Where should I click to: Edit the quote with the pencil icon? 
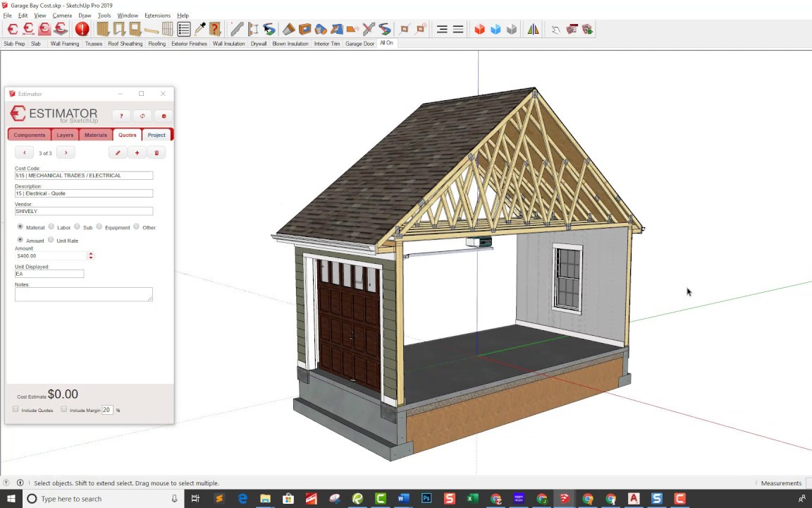118,152
